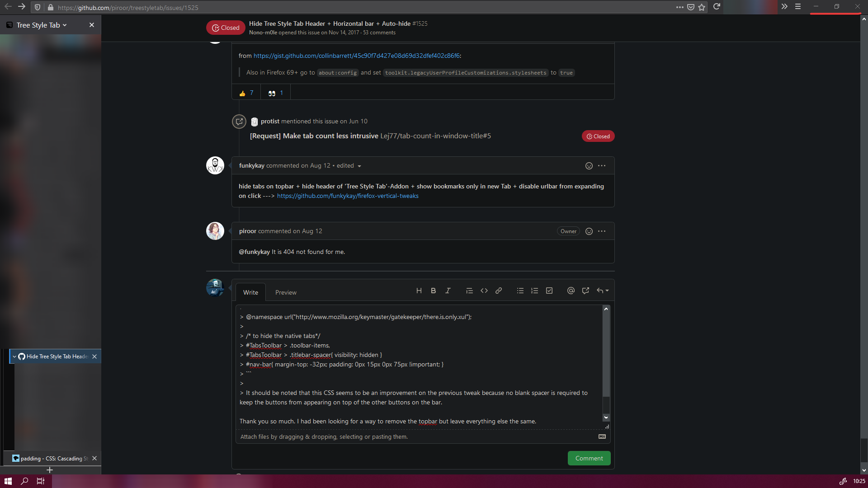Toggle thumbs up reaction with 7 votes
The height and width of the screenshot is (488, 868).
(246, 93)
